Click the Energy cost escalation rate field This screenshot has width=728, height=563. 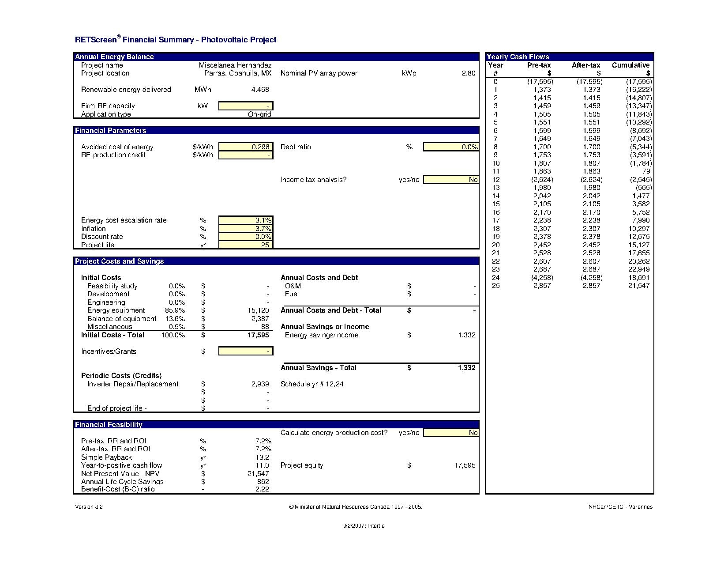coord(246,220)
